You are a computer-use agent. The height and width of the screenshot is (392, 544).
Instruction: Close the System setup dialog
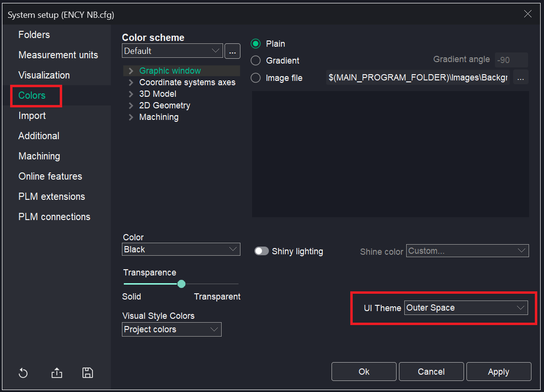coord(528,14)
